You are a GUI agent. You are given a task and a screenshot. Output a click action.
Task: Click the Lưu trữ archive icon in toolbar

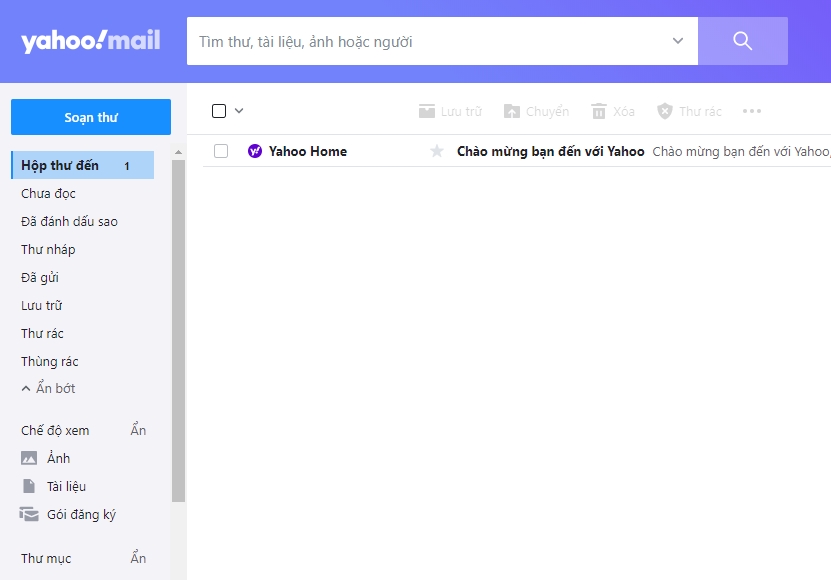(427, 111)
